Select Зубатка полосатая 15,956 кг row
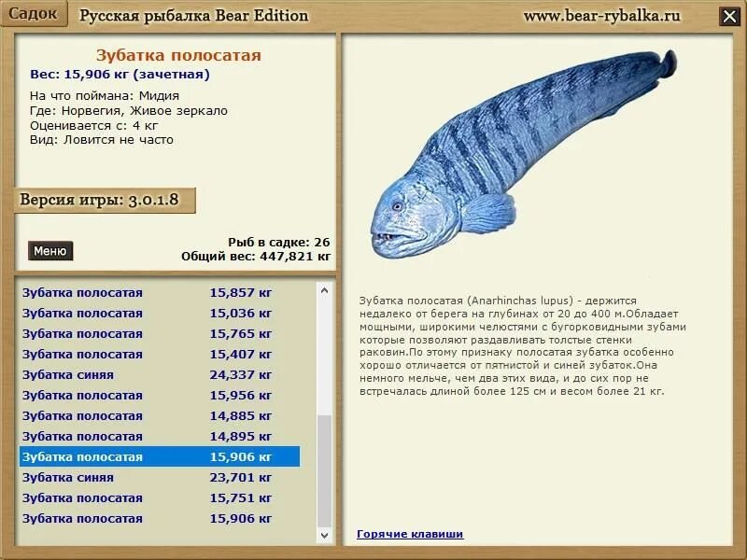Image resolution: width=747 pixels, height=560 pixels. pos(160,395)
